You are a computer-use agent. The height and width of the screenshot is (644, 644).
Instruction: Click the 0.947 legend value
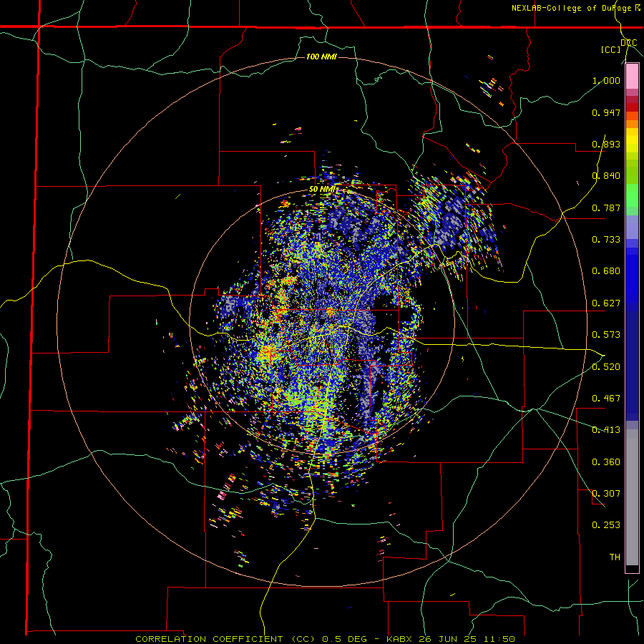pos(606,112)
